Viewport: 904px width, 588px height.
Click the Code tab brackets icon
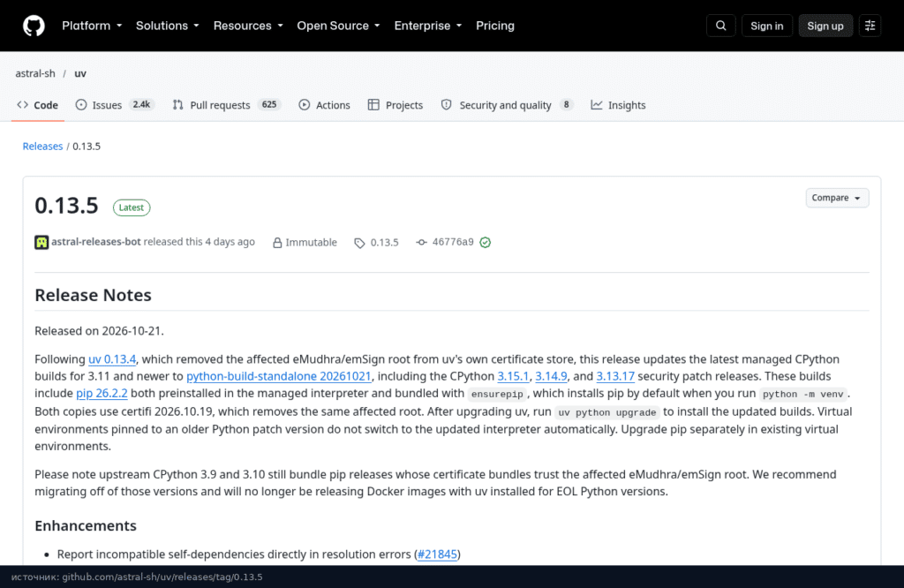[22, 105]
